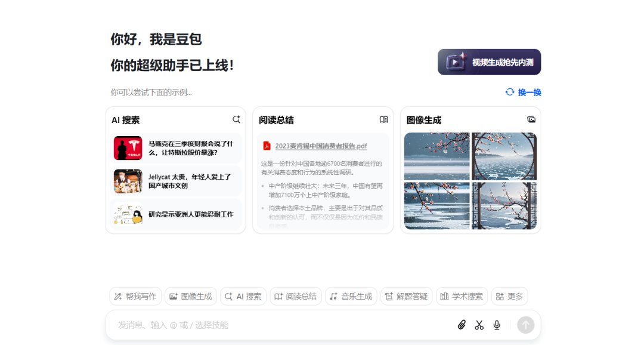The image size is (644, 345).
Task: Click the 换一换 refresh button
Action: [523, 92]
